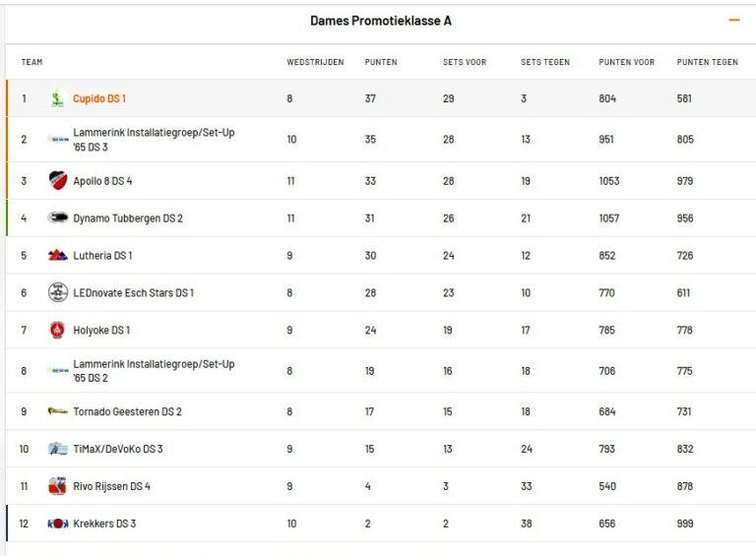Click the Rivo Rijssen DS 4 logo
Screen dimensions: 756x556
click(58, 486)
